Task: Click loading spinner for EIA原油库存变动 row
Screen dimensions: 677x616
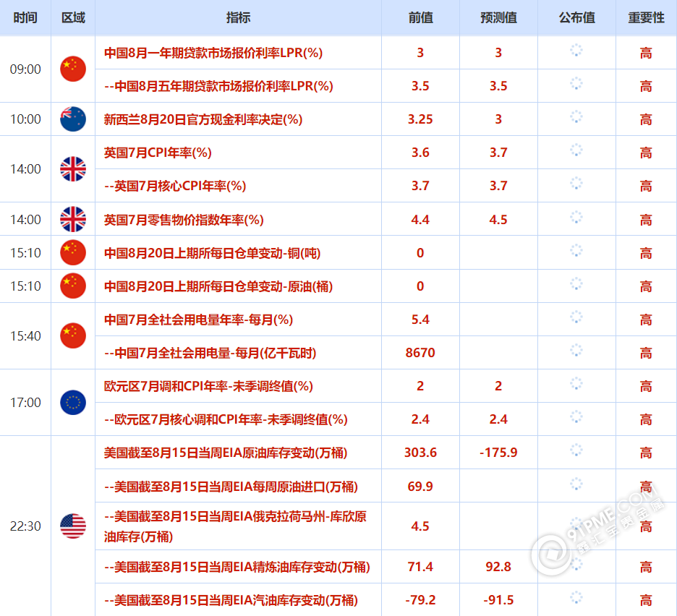Action: point(576,450)
